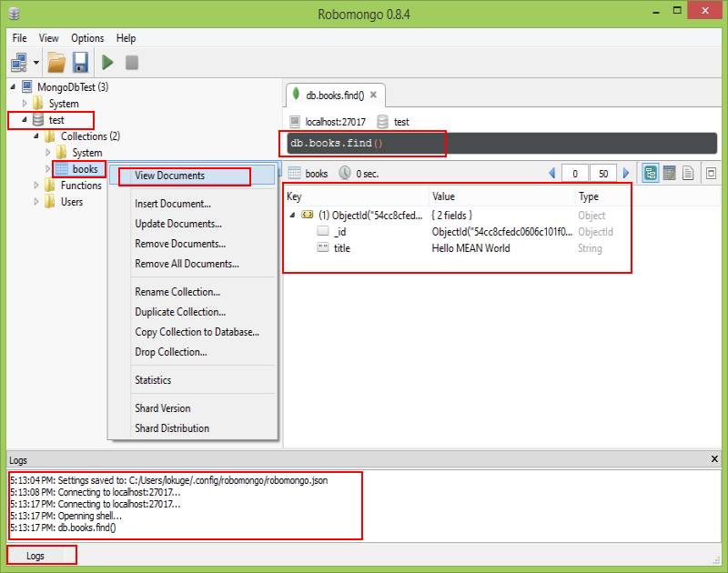
Task: Select the test database in tree
Action: 56,120
